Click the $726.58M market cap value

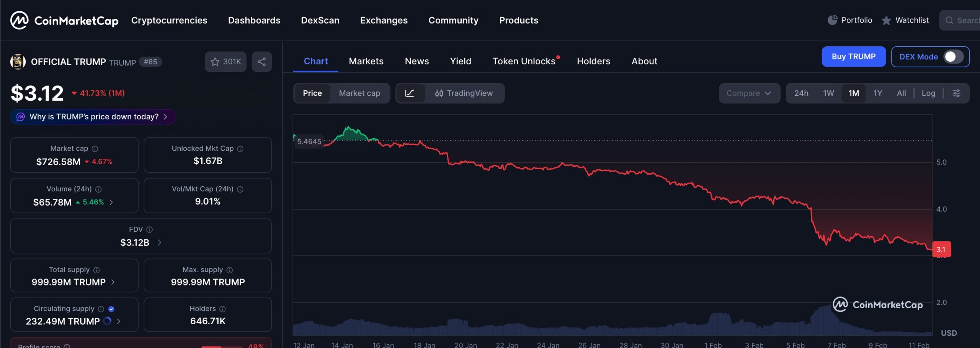pyautogui.click(x=58, y=162)
